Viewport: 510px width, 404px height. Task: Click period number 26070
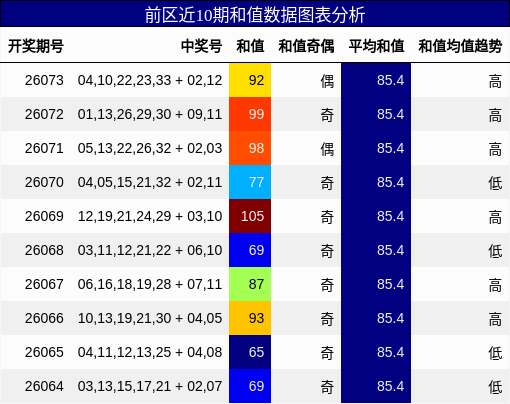click(x=44, y=182)
